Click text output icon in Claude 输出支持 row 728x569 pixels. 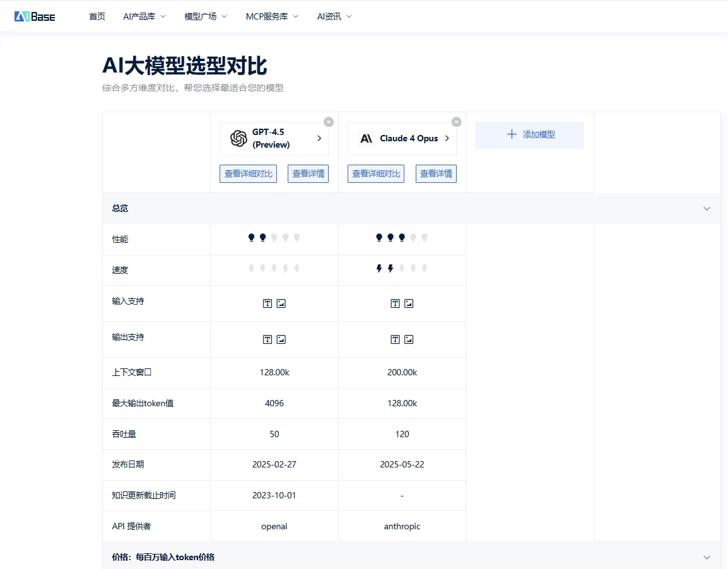click(x=395, y=340)
